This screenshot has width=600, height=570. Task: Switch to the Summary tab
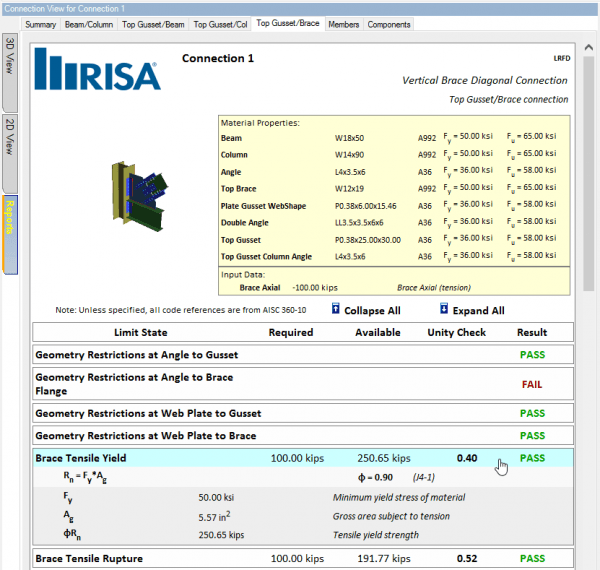pos(40,24)
